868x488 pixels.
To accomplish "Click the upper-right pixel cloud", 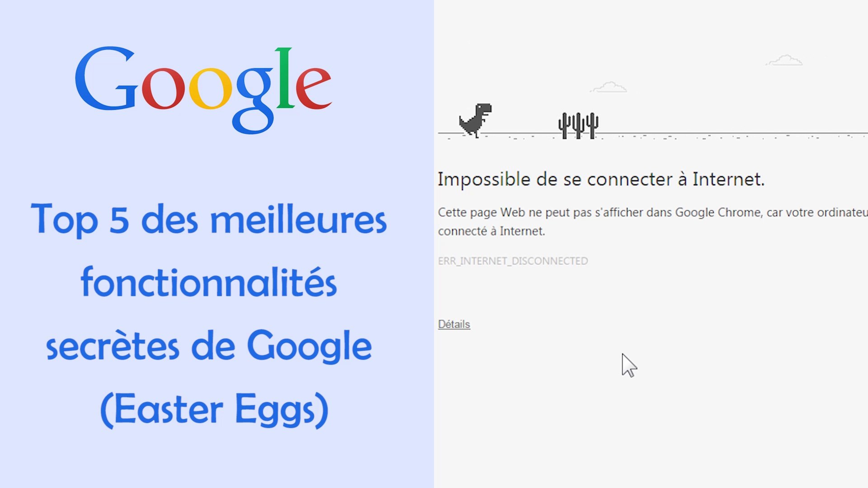I will click(x=784, y=61).
